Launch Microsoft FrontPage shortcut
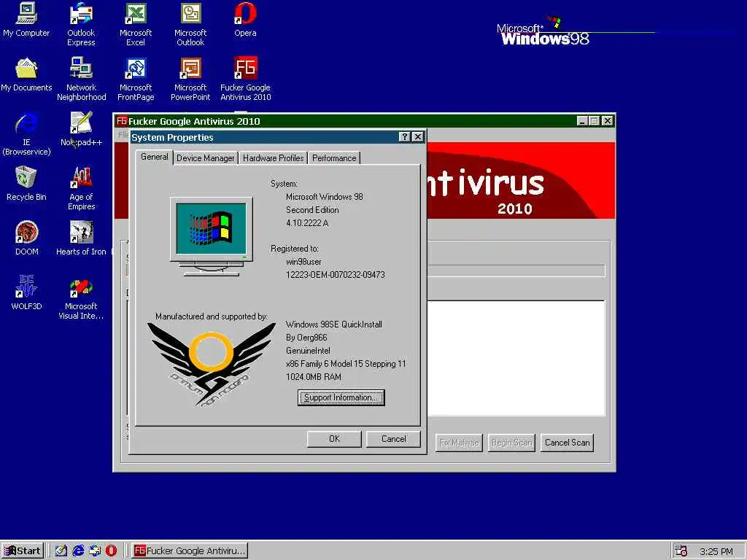The width and height of the screenshot is (747, 560). coord(136,79)
